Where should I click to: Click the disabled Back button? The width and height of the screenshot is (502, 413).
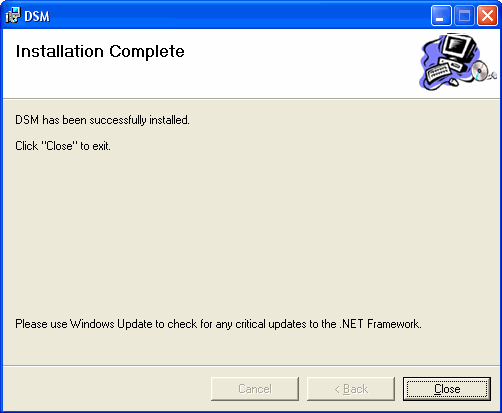tap(351, 389)
